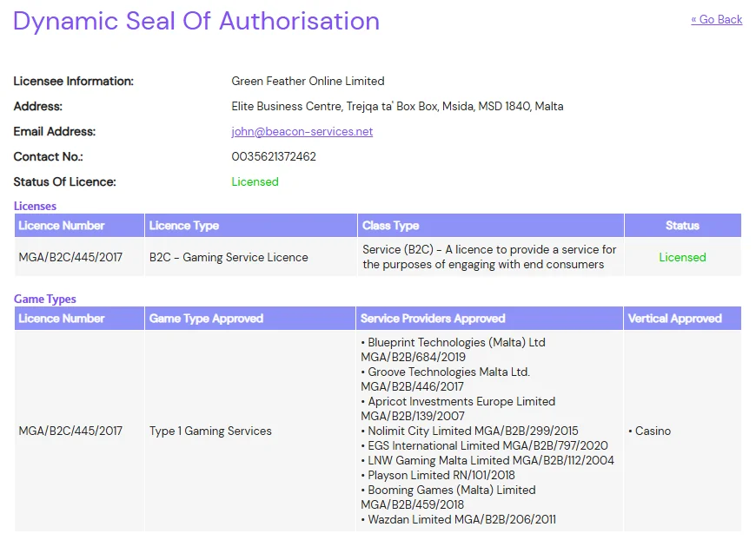Viewport: 756px width, 540px height.
Task: Click the Class Type column header
Action: tap(390, 226)
